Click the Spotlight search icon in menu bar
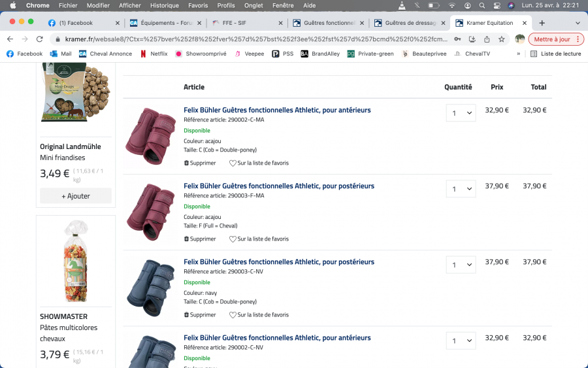Viewport: 588px width, 368px height. click(x=482, y=5)
